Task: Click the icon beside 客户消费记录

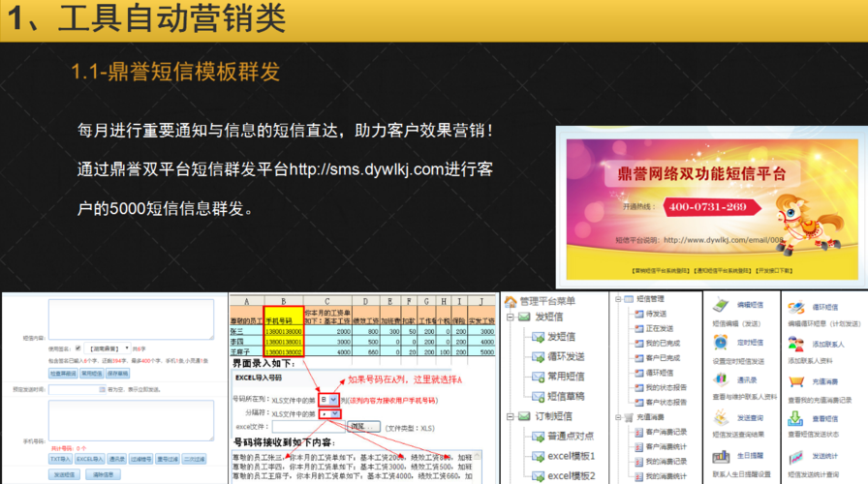Action: [x=639, y=432]
